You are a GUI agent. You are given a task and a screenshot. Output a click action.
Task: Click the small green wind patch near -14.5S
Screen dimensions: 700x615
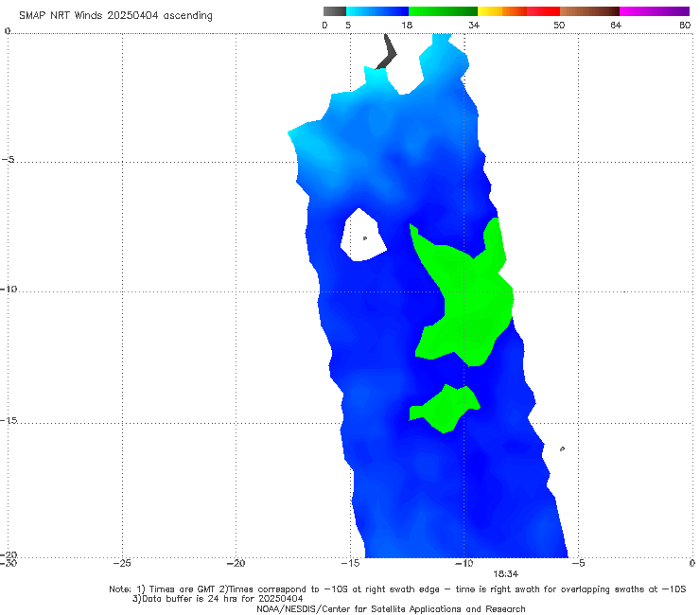(446, 409)
